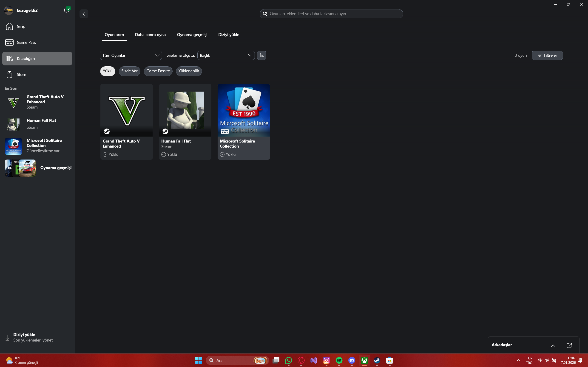
Task: Switch to the Oynama geçmişi tab
Action: [x=192, y=35]
